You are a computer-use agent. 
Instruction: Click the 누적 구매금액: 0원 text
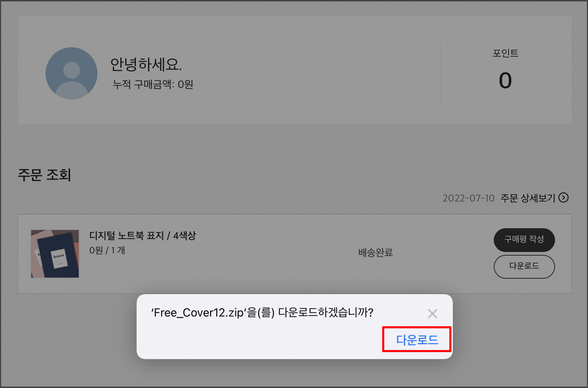[x=153, y=84]
